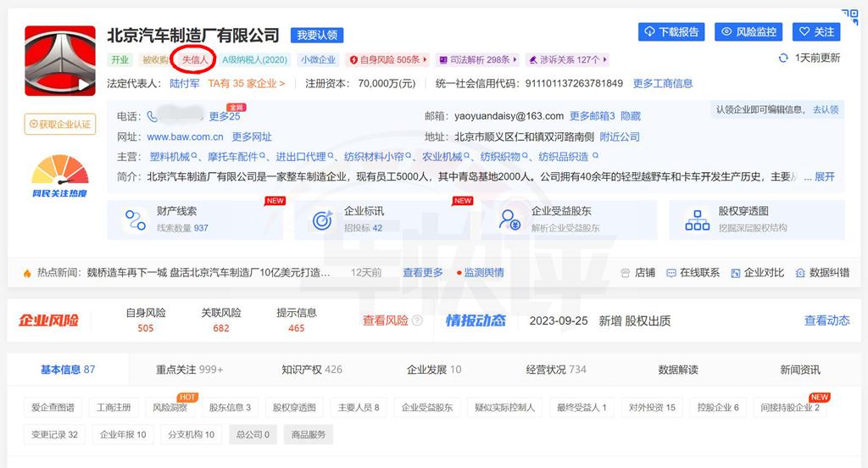Show 更多25 phone numbers

point(224,116)
